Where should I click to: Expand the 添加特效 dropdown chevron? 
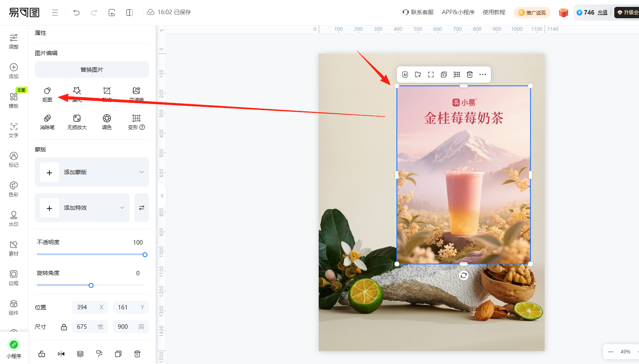point(122,208)
